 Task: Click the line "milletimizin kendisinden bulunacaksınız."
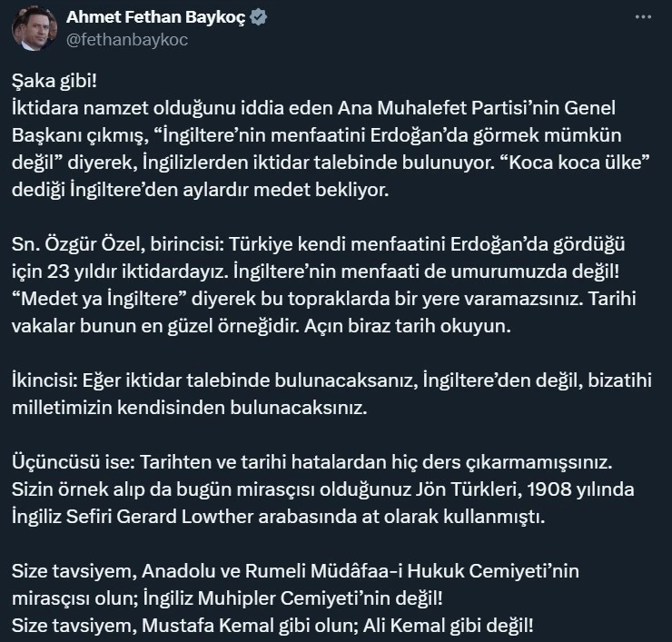click(188, 408)
